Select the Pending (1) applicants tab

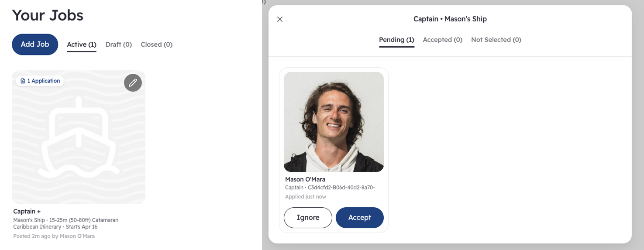click(396, 40)
